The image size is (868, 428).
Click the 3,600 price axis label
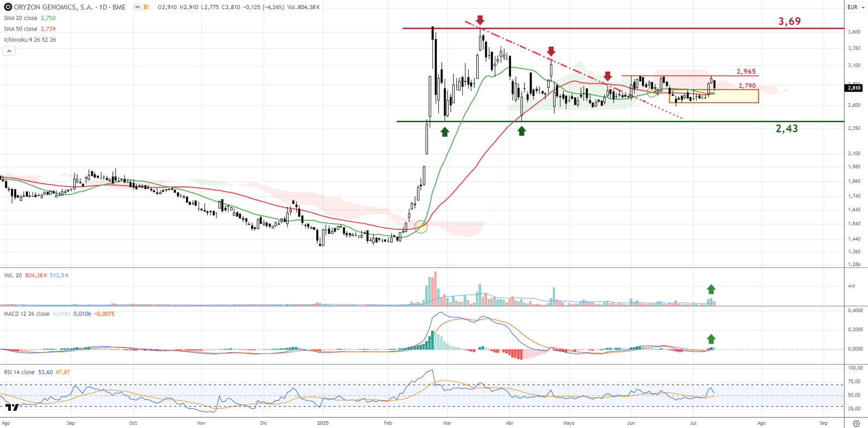[854, 32]
